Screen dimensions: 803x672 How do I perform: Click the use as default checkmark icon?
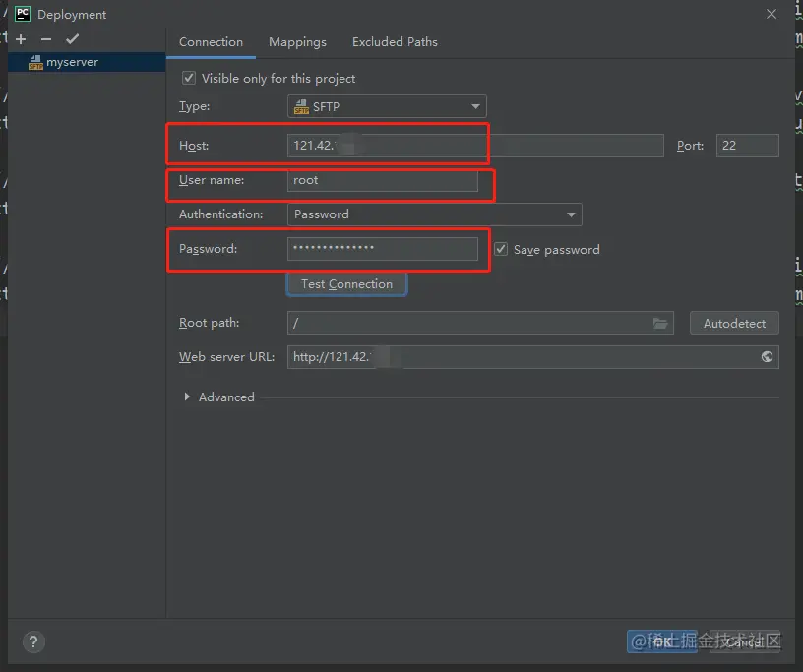pos(72,39)
